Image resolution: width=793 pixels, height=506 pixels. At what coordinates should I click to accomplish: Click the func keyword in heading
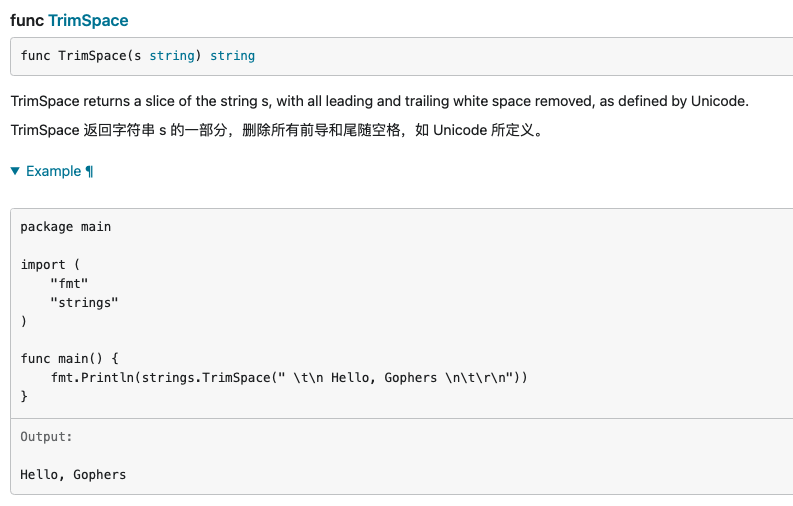point(27,20)
